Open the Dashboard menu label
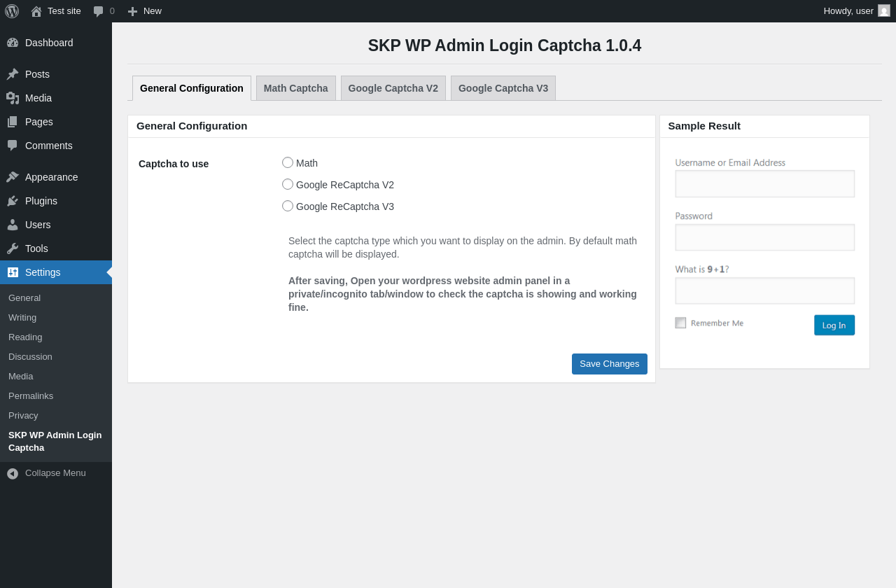This screenshot has width=896, height=588. click(x=49, y=43)
